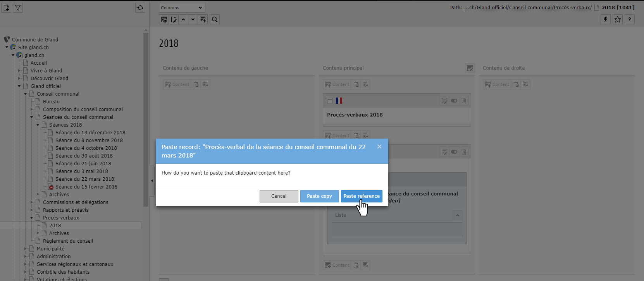Choose Paste copy in the dialog
This screenshot has width=644, height=281.
coord(319,196)
